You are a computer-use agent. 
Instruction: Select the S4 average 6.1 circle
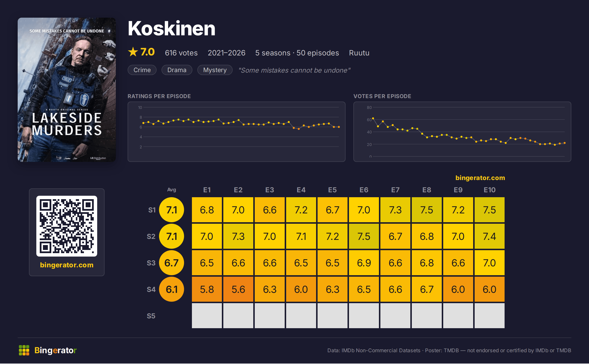coord(172,289)
